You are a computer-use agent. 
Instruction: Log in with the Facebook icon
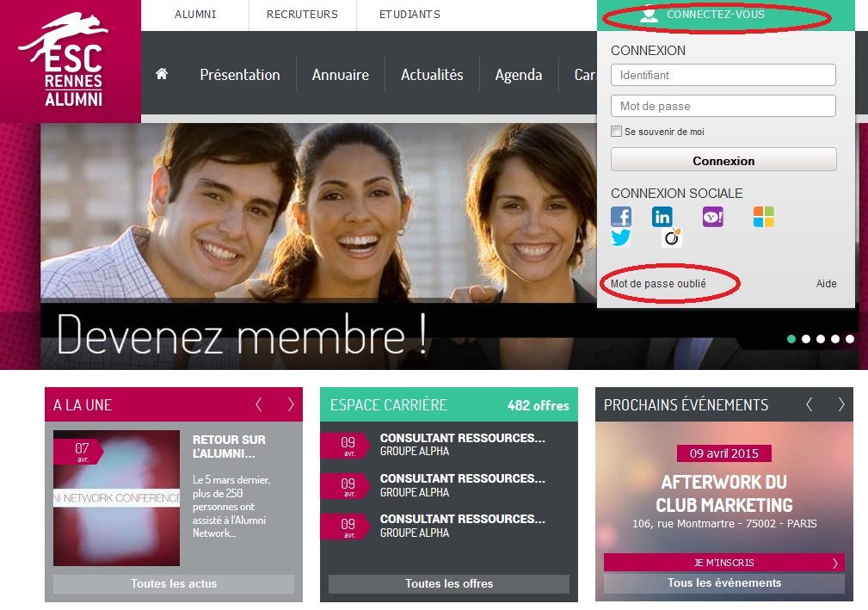[x=620, y=217]
